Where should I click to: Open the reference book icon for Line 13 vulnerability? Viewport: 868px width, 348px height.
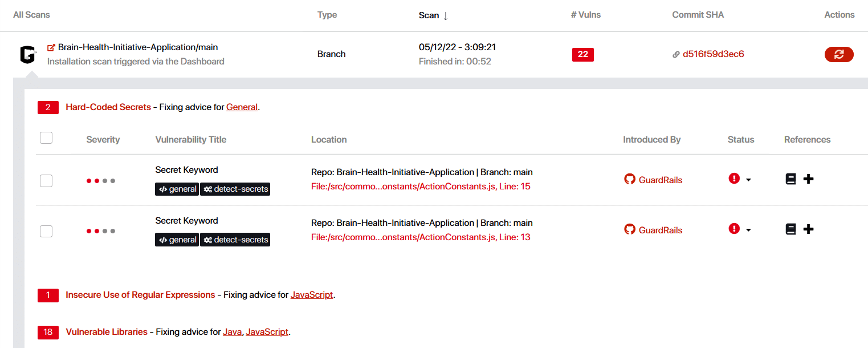click(x=790, y=229)
